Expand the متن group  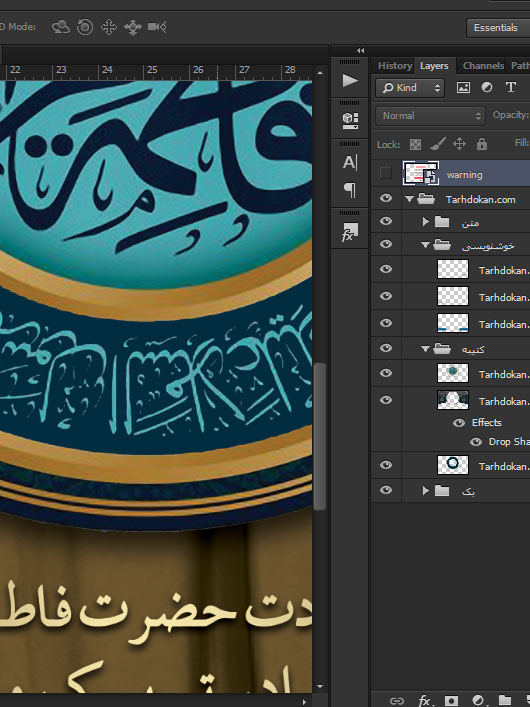coord(425,221)
